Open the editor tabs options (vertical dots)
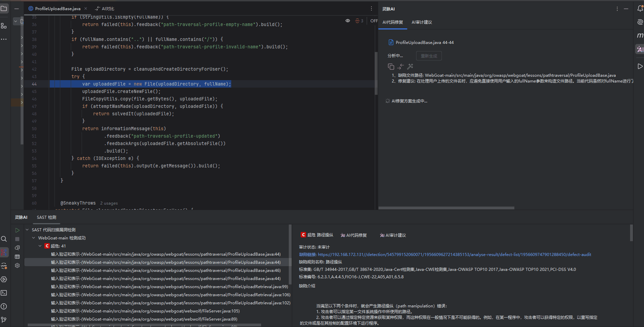Screen dimensions: 644x327 click(371, 8)
